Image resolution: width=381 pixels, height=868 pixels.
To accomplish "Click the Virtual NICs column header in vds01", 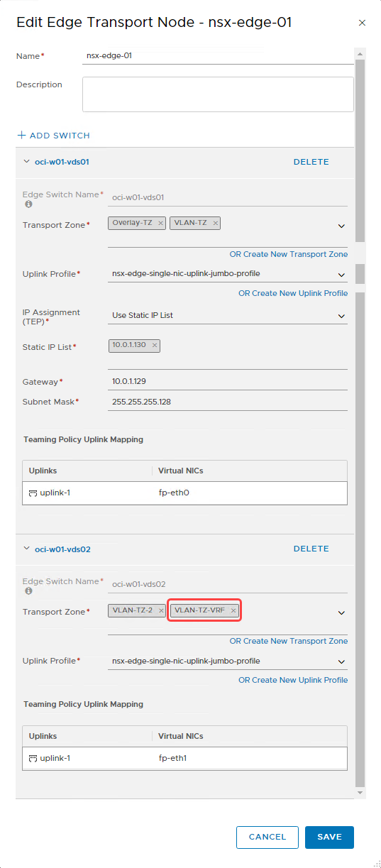I will (x=249, y=471).
